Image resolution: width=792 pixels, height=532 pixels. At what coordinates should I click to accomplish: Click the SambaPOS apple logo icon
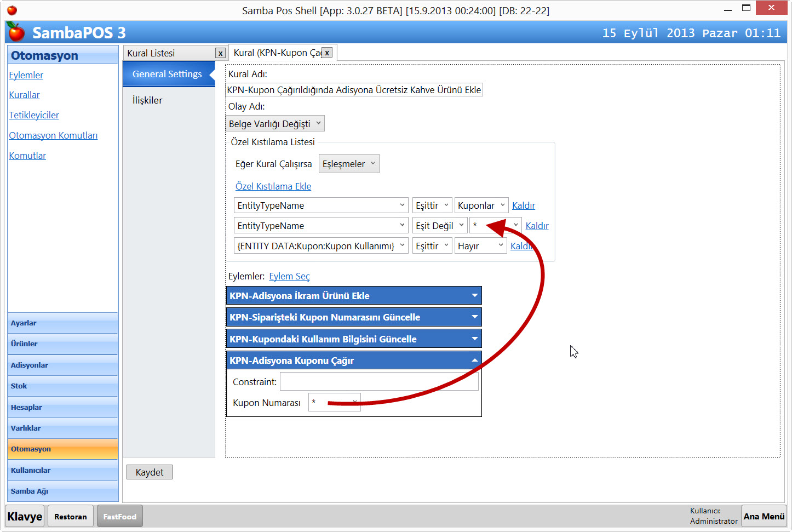(16, 32)
